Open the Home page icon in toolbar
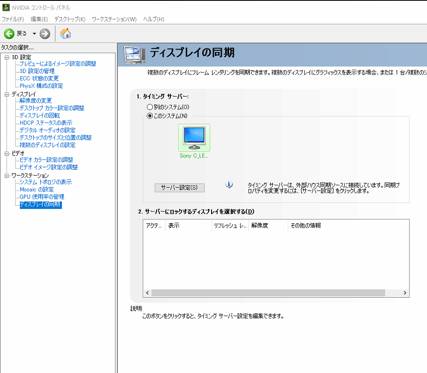 point(66,33)
